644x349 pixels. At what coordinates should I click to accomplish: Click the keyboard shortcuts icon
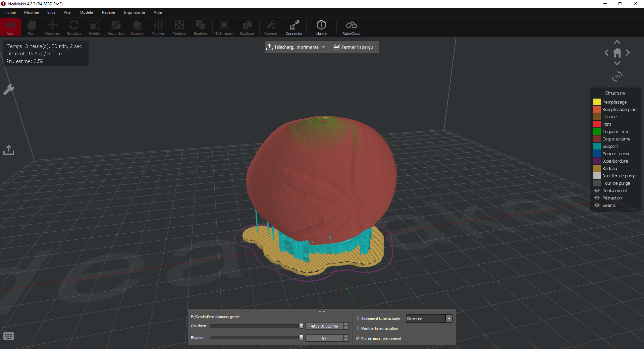pos(9,336)
